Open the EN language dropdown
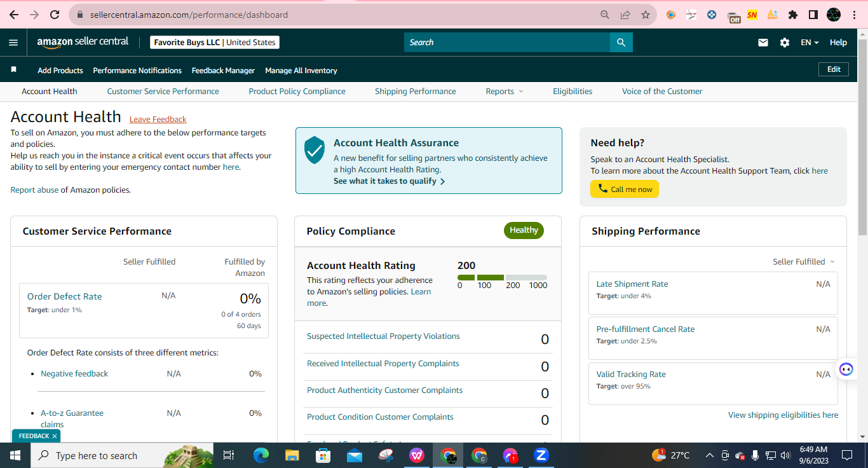The image size is (868, 468). (810, 43)
